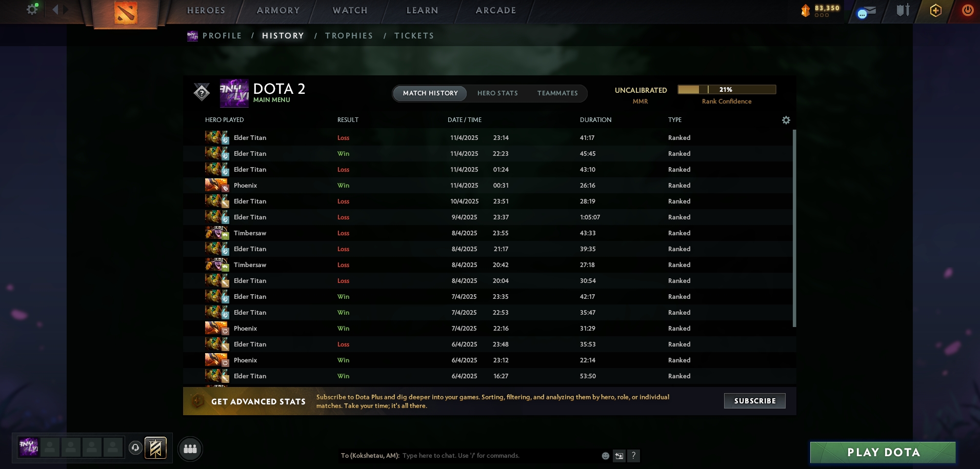This screenshot has height=469, width=980.
Task: Click the chat channel popout icon
Action: click(619, 456)
